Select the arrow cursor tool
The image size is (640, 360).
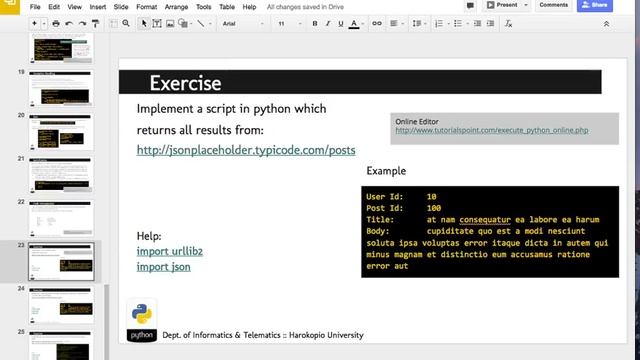tap(144, 24)
